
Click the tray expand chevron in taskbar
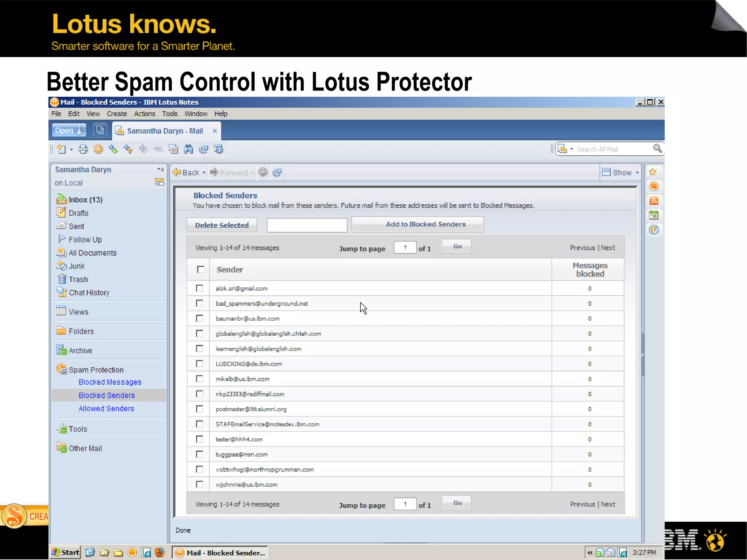[589, 553]
